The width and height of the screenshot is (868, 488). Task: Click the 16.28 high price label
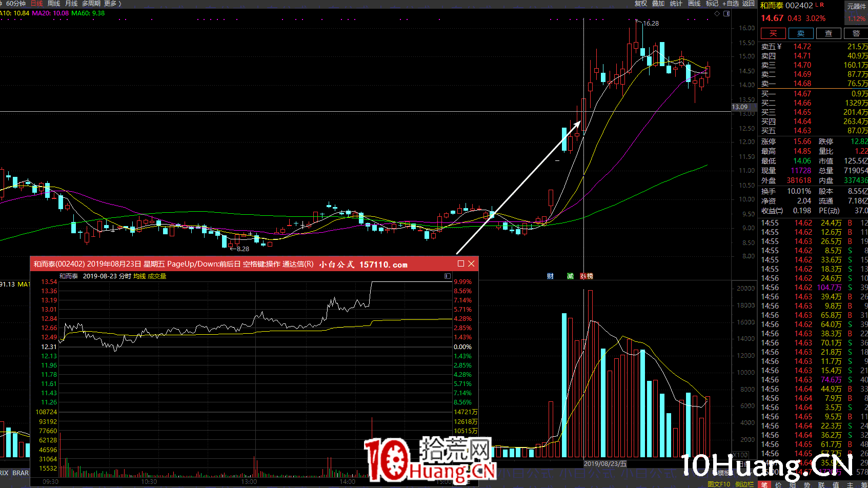pyautogui.click(x=651, y=24)
